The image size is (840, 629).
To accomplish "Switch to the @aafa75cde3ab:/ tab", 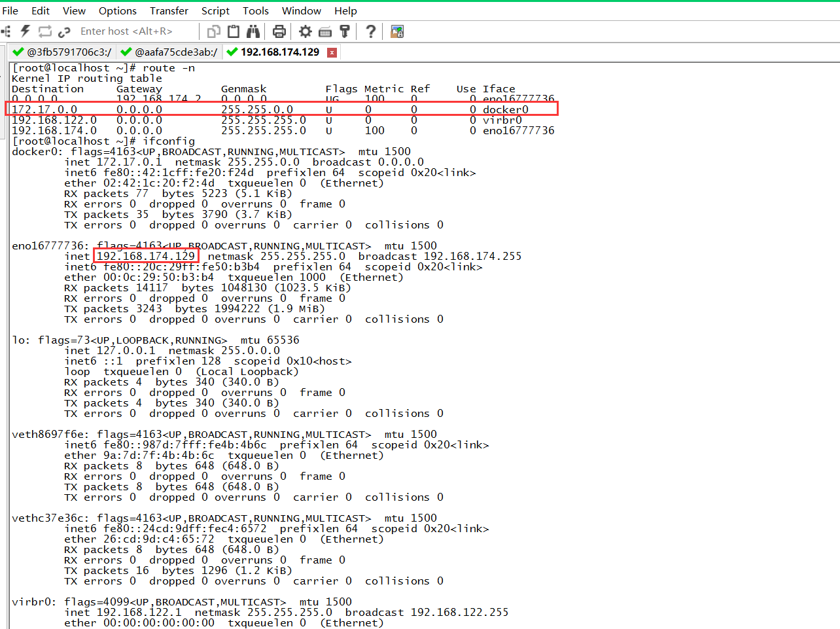I will point(169,52).
